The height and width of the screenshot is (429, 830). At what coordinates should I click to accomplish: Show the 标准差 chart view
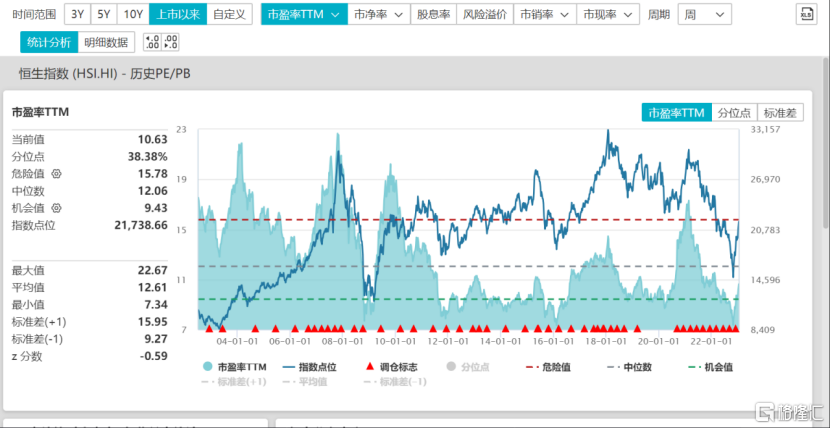point(780,112)
